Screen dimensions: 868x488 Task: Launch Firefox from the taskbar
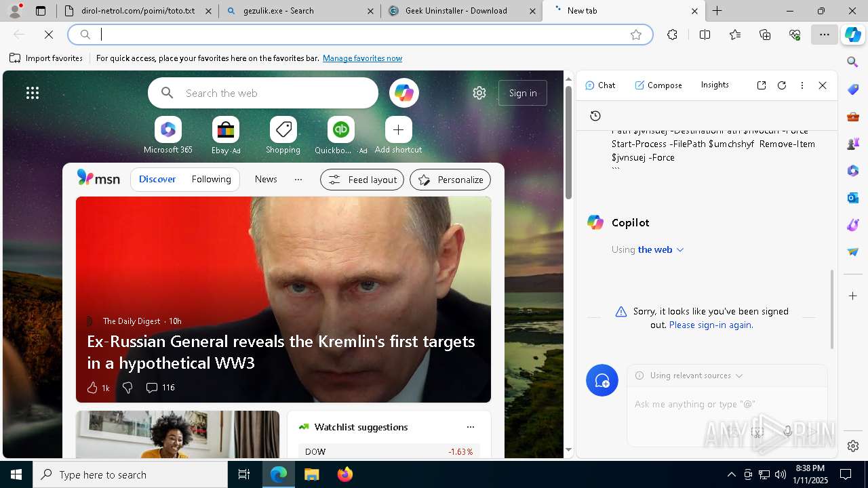[345, 474]
